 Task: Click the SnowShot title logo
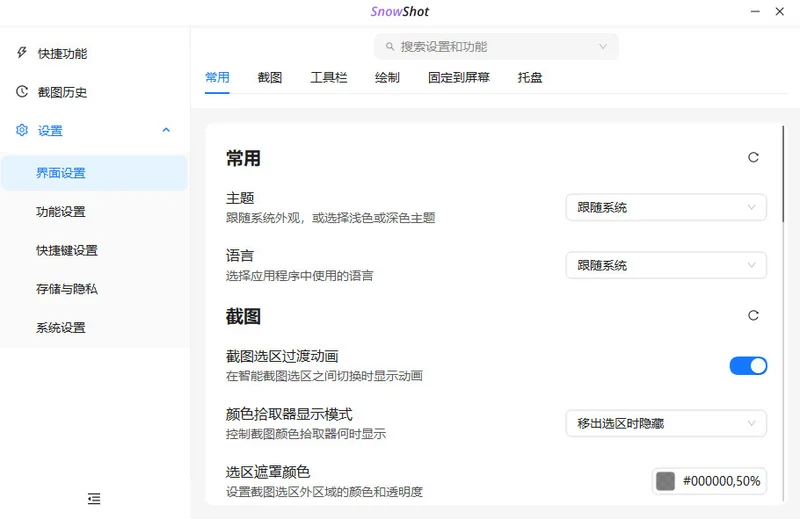pos(399,11)
